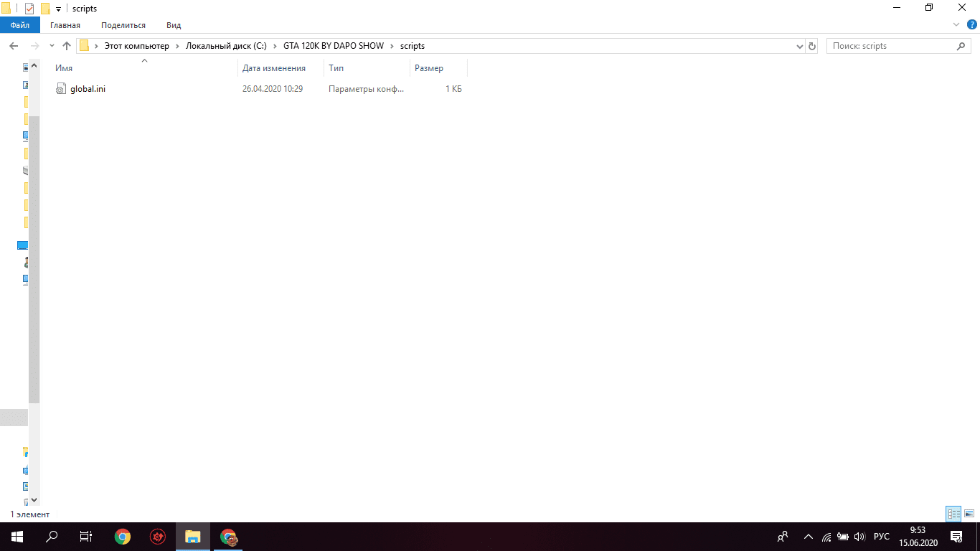
Task: Go up one folder level
Action: click(67, 46)
